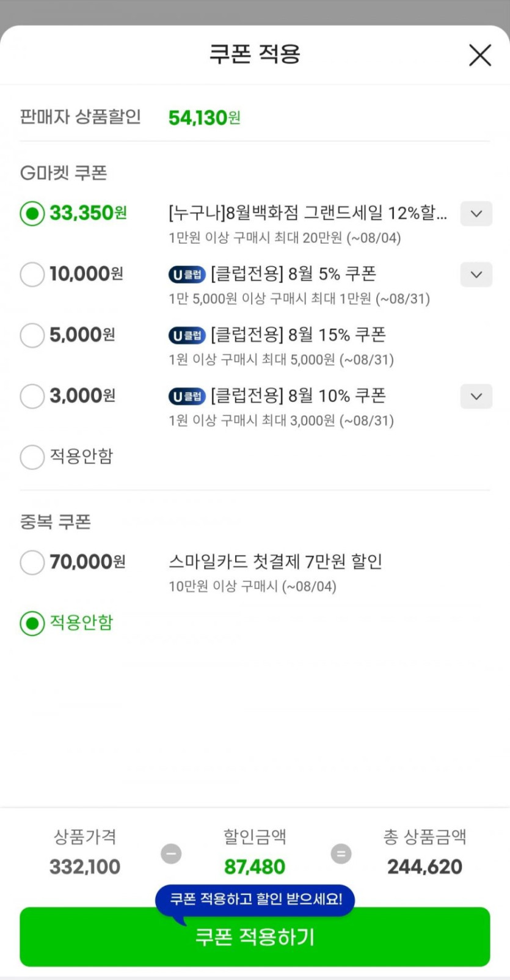Select the 33,350원 grand sale coupon
Viewport: 510px width, 980px height.
pyautogui.click(x=32, y=214)
